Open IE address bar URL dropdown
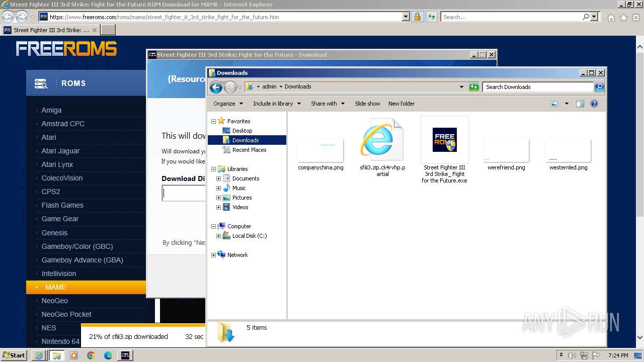The image size is (644, 362). pyautogui.click(x=406, y=17)
